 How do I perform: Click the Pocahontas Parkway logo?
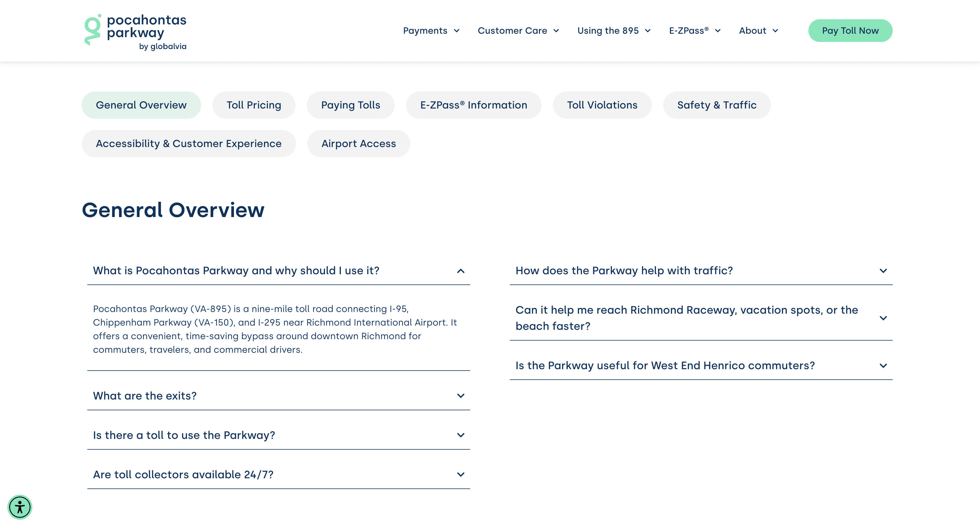(136, 32)
